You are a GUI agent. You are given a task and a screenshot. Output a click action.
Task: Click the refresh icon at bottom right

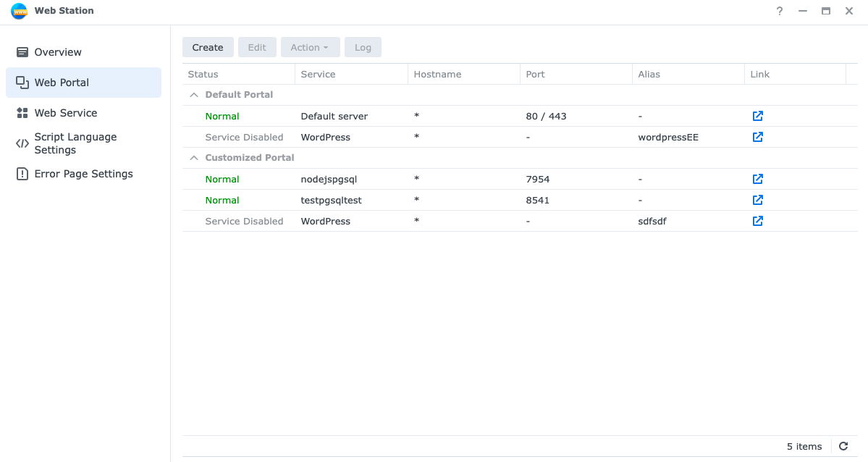pyautogui.click(x=843, y=446)
